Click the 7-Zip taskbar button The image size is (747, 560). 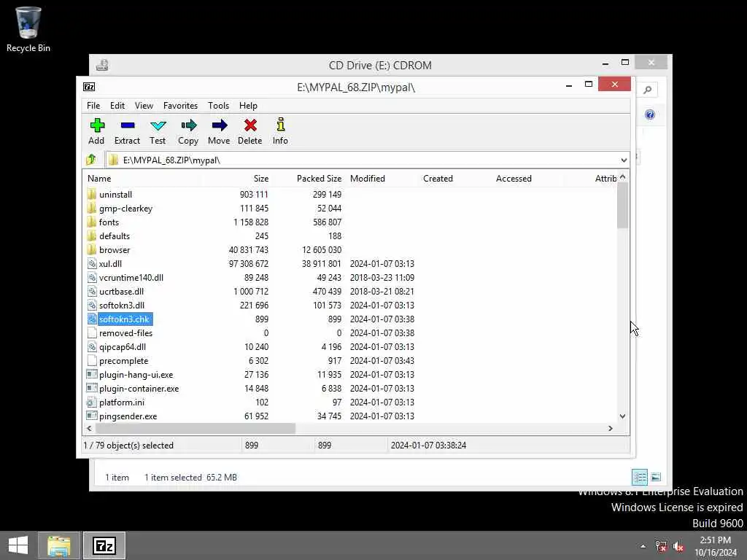click(104, 545)
